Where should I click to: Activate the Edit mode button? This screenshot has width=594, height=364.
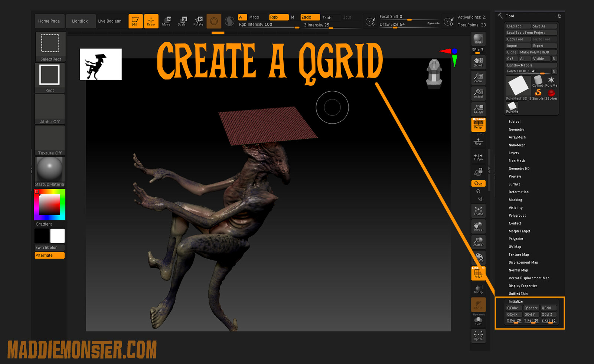135,21
